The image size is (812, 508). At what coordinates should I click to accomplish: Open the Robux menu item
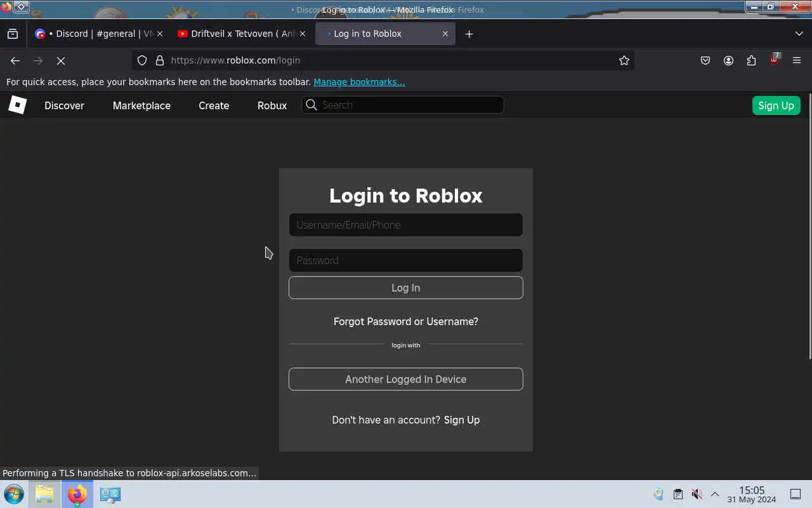272,105
